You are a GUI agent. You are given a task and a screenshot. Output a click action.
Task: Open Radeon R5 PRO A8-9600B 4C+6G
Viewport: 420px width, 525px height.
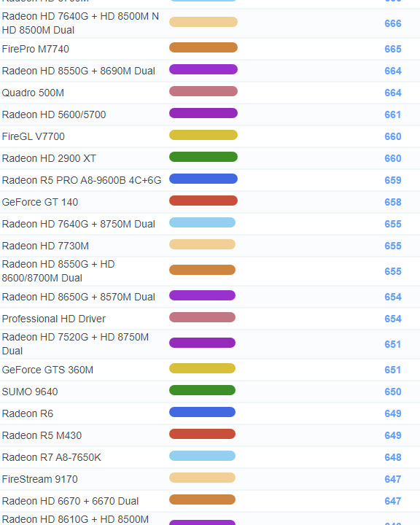tap(82, 180)
